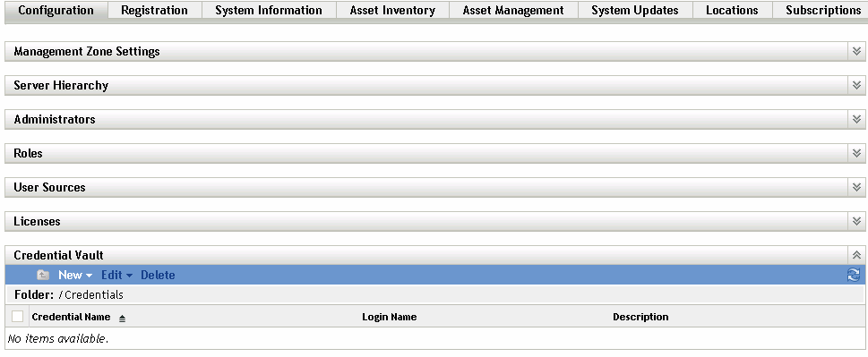868x357 pixels.
Task: Switch to the Configuration tab
Action: [x=56, y=11]
